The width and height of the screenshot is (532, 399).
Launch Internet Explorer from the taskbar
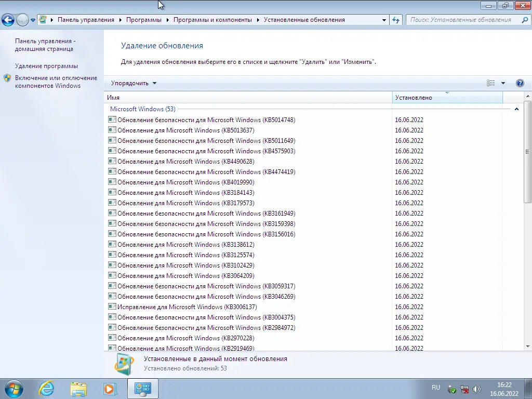pyautogui.click(x=46, y=389)
